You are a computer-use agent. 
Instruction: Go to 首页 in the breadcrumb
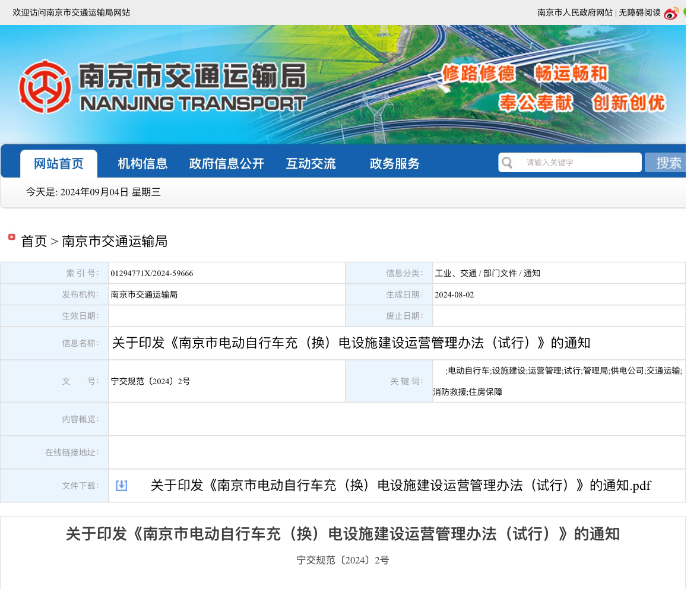pos(34,241)
